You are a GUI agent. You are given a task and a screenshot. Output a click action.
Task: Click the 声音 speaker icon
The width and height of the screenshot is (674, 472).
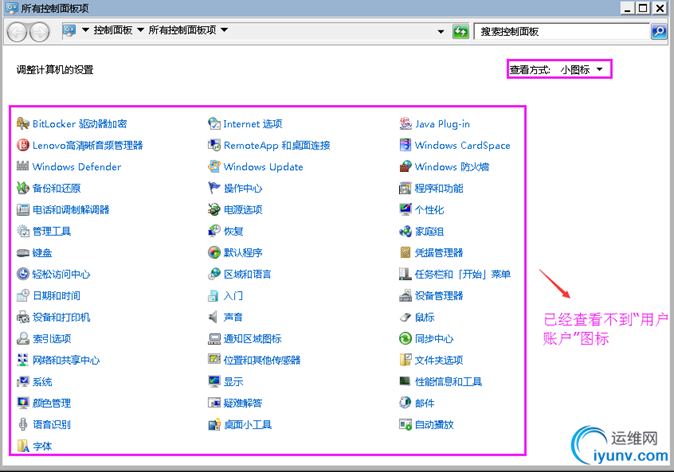click(214, 317)
